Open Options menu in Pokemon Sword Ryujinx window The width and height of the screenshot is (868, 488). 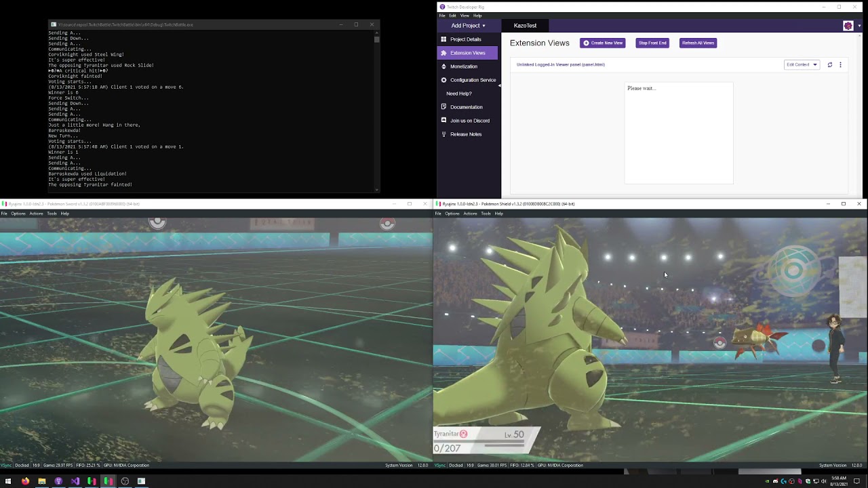tap(18, 213)
